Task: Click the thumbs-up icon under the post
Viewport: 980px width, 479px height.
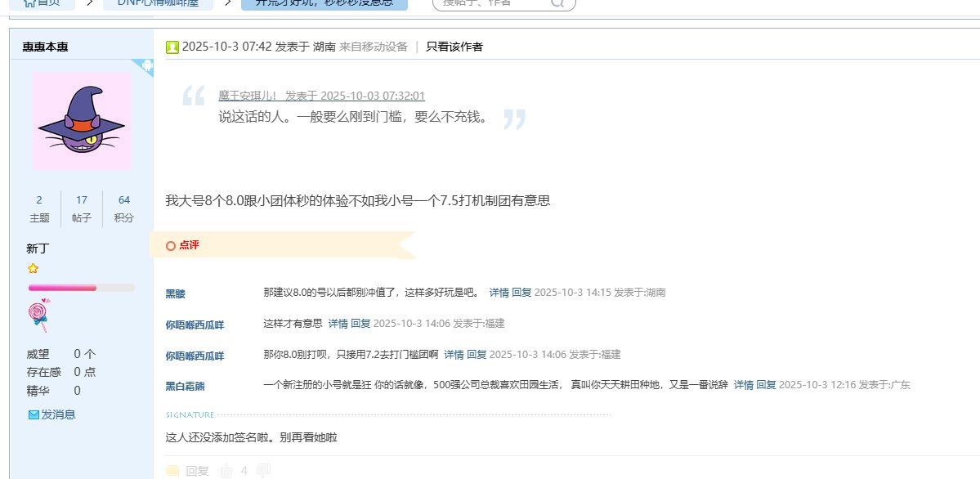Action: point(226,471)
